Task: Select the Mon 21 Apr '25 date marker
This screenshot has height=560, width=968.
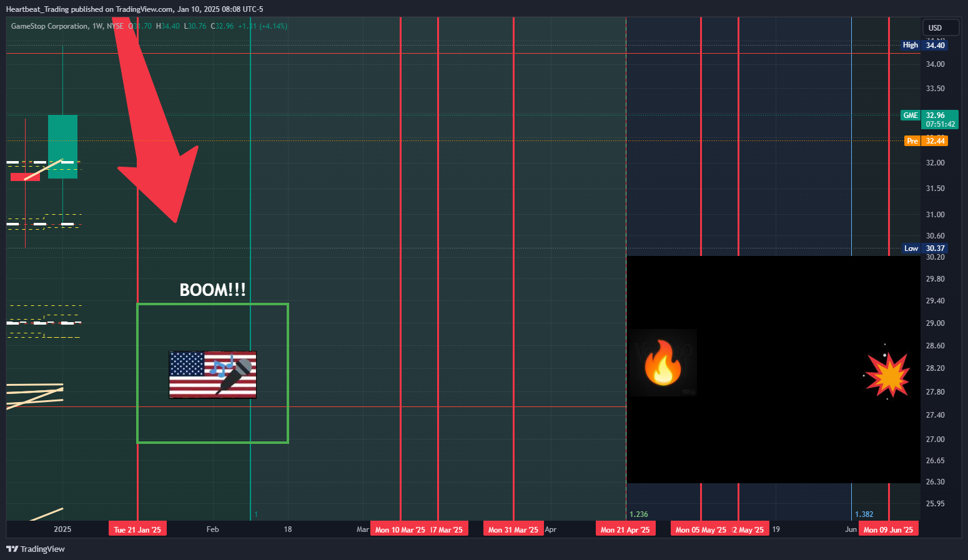Action: (x=625, y=529)
